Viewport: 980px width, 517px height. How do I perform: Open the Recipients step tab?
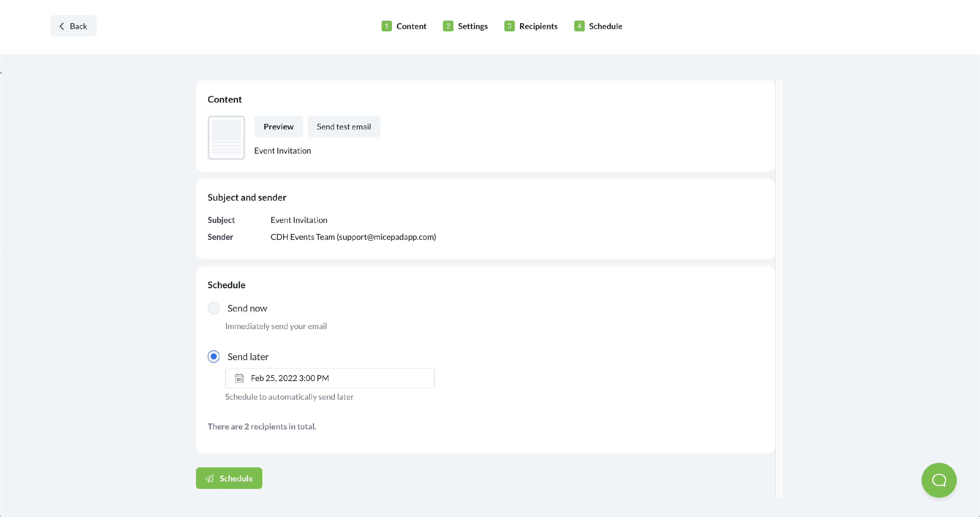pyautogui.click(x=538, y=26)
